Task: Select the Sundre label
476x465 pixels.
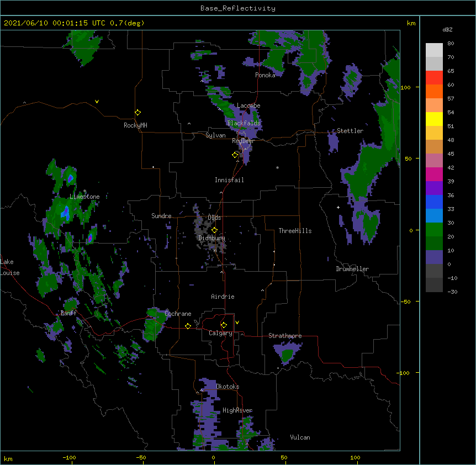Action: (161, 216)
